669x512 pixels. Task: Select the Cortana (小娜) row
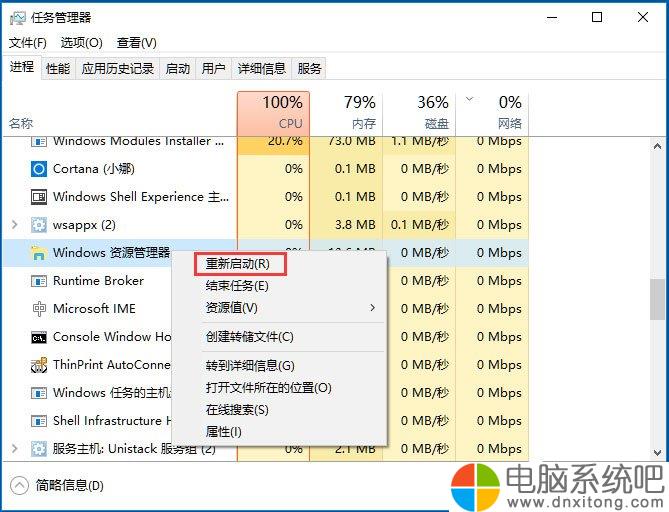click(266, 169)
